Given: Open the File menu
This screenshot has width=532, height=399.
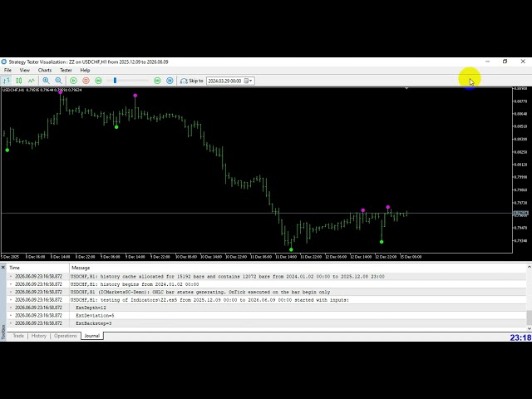Looking at the screenshot, I should point(7,70).
